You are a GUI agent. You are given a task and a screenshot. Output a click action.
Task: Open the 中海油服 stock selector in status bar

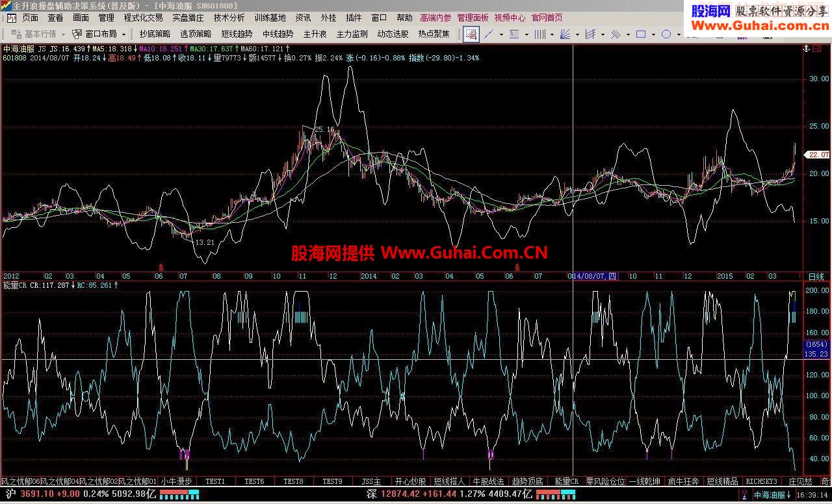click(772, 495)
